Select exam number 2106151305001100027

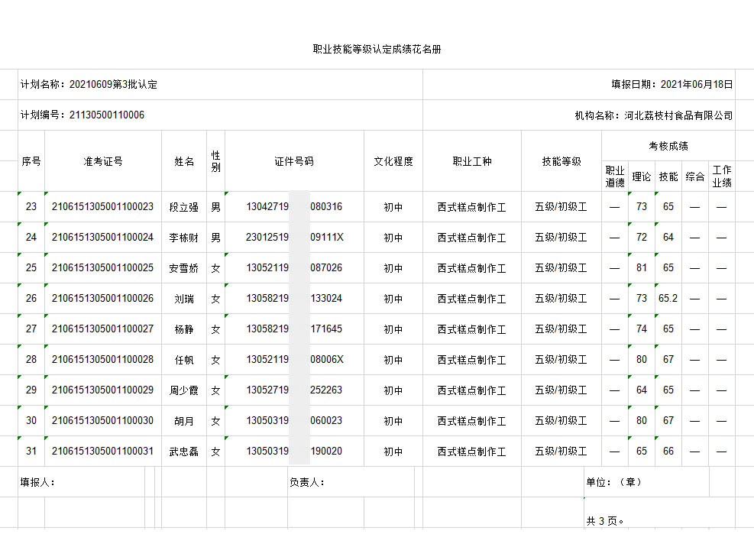(x=103, y=329)
